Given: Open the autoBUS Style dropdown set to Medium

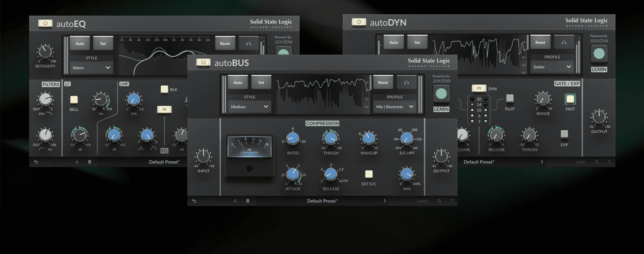Looking at the screenshot, I should point(249,107).
